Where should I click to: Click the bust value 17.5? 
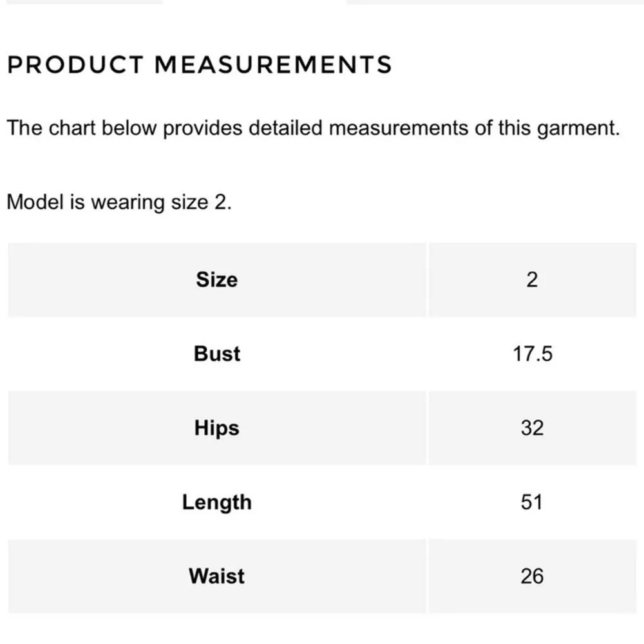coord(532,354)
